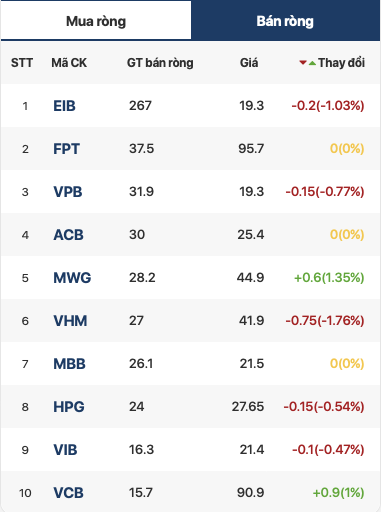Click the Giá column header
Screen dimensions: 381x512
point(249,62)
